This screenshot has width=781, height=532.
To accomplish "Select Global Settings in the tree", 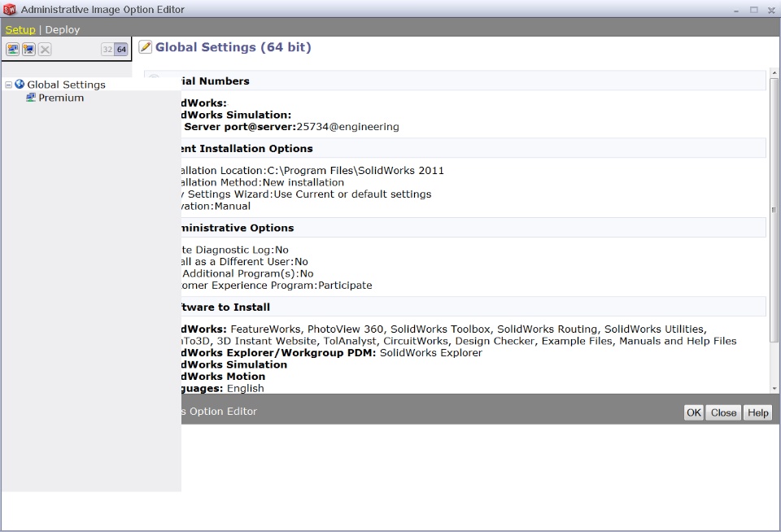I will coord(66,85).
